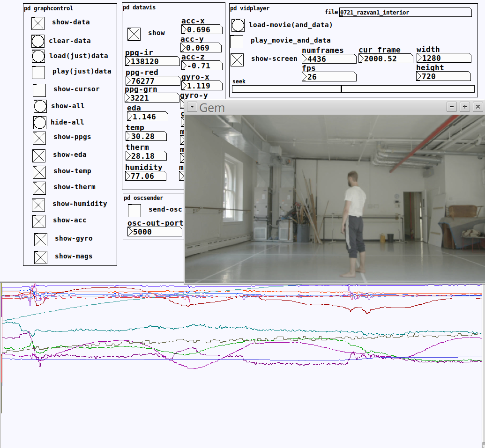Toggle the datavis show checkbox

[x=134, y=34]
